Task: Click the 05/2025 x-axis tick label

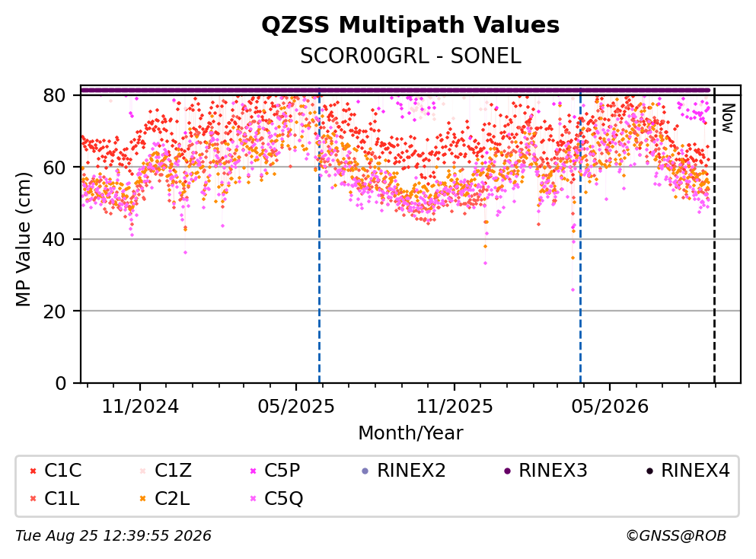Action: click(295, 407)
